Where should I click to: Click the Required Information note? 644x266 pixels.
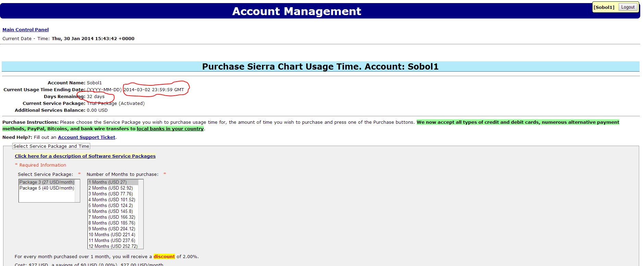click(x=40, y=165)
